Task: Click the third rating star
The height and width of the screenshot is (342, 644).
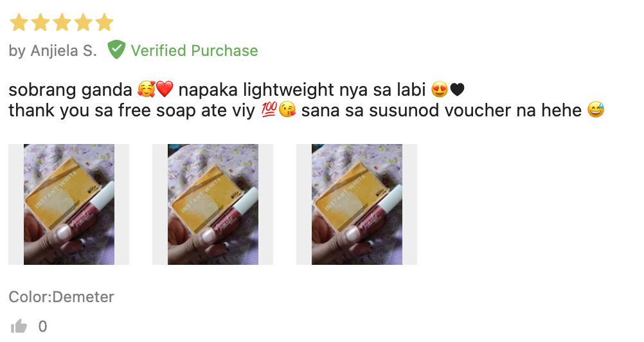Action: [x=62, y=22]
